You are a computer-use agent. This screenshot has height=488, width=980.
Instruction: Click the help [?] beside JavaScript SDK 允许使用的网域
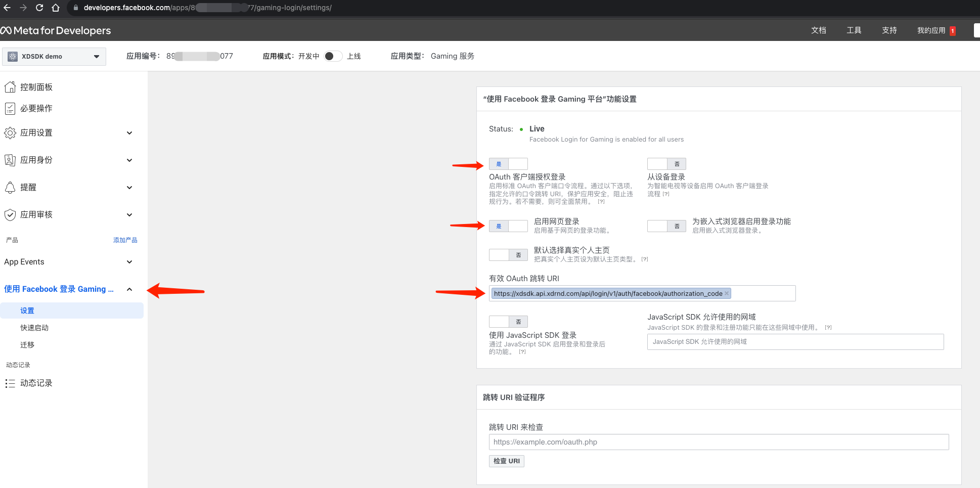click(828, 327)
